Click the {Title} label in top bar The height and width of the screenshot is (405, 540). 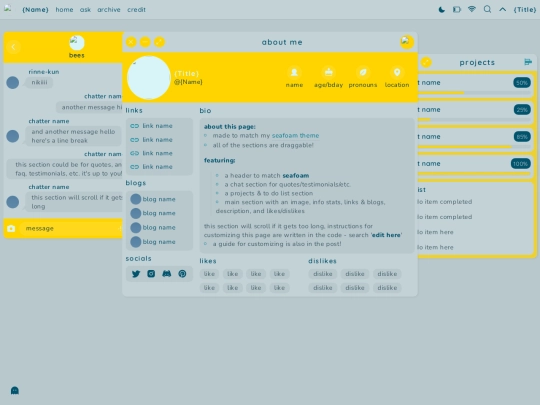click(x=525, y=10)
